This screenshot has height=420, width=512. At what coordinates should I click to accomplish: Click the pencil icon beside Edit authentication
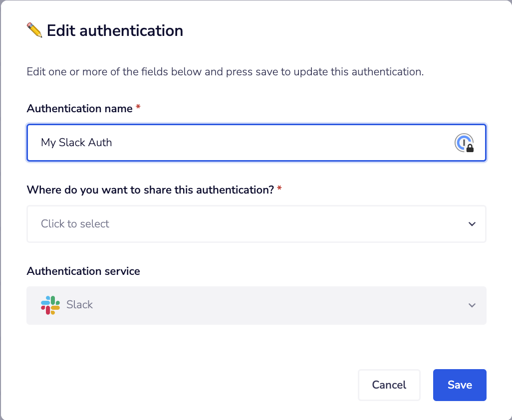(34, 30)
